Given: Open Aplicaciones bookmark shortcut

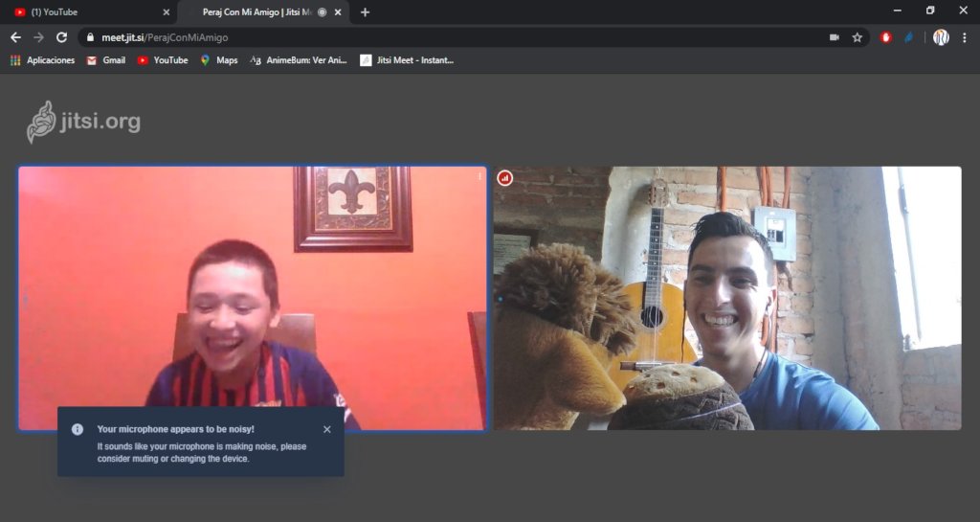Looking at the screenshot, I should (42, 60).
